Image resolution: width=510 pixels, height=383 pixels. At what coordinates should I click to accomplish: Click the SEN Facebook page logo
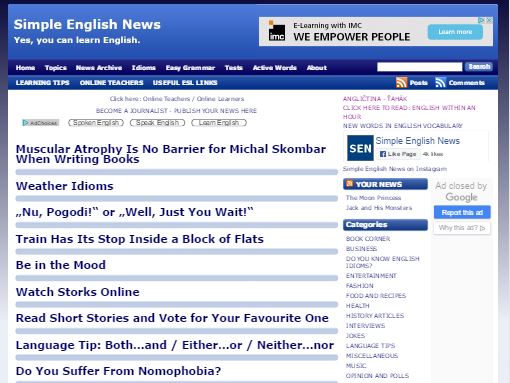pyautogui.click(x=360, y=148)
